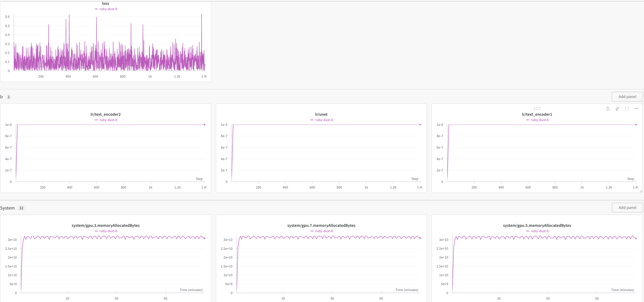Click ruby-dust-8 legend in loss chart
The width and height of the screenshot is (644, 302).
coord(108,9)
